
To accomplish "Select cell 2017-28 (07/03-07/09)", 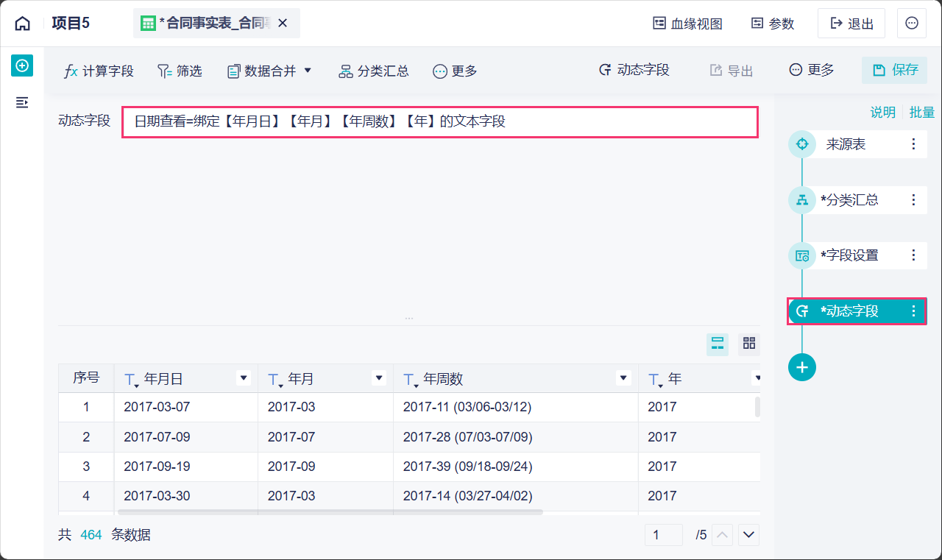I will (516, 437).
